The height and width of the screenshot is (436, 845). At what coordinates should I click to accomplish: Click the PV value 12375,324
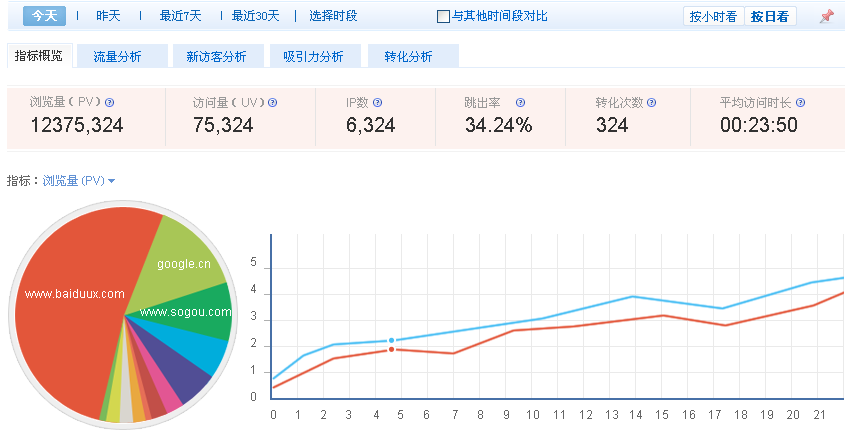coord(77,125)
